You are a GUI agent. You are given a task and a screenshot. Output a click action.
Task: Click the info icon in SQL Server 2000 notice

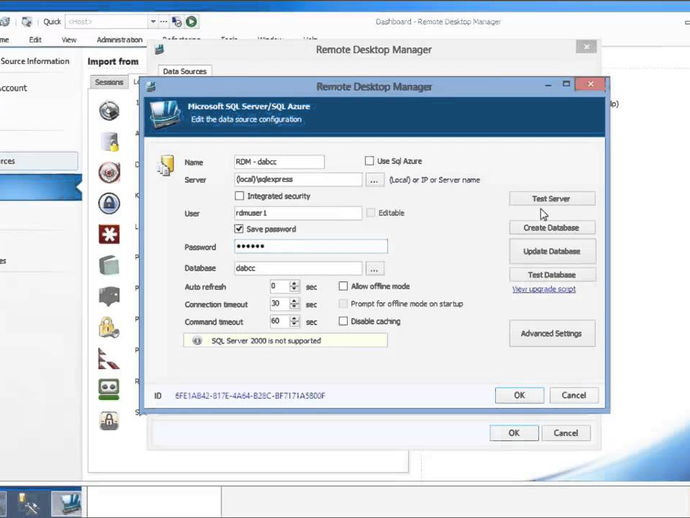[x=197, y=341]
